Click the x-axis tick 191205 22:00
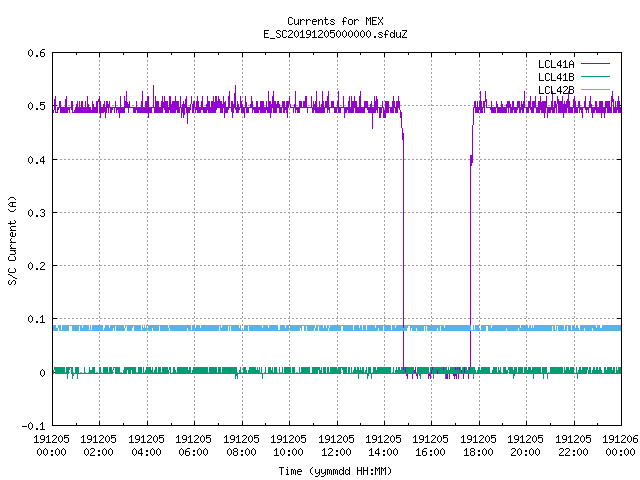Viewport: 640px width, 480px height. pyautogui.click(x=573, y=445)
